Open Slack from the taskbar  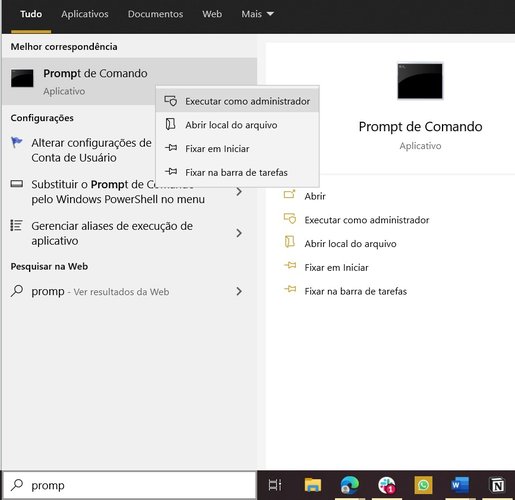pyautogui.click(x=387, y=485)
